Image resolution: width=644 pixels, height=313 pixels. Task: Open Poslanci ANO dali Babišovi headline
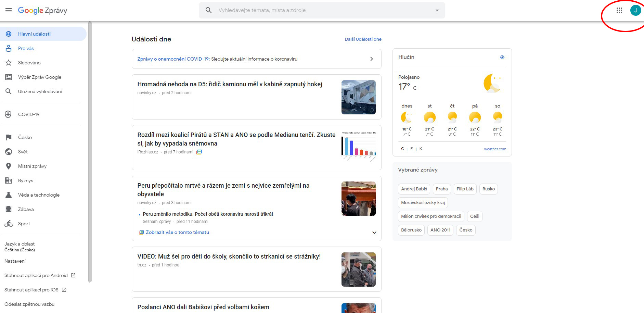[203, 307]
